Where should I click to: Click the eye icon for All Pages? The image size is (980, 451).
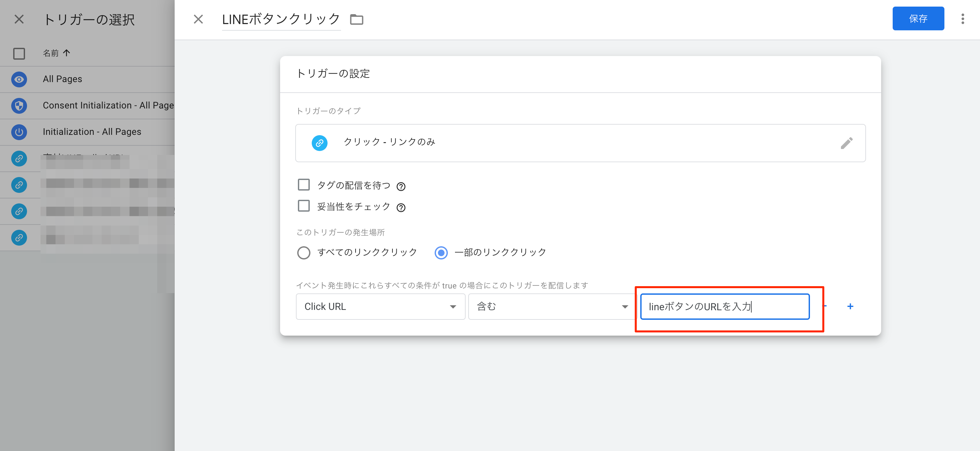coord(19,79)
